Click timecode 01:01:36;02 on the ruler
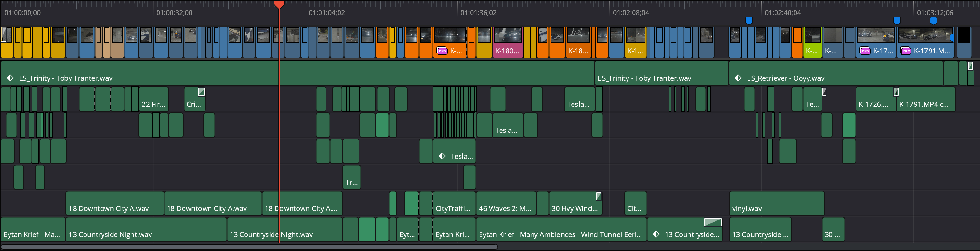The width and height of the screenshot is (980, 251). click(479, 13)
